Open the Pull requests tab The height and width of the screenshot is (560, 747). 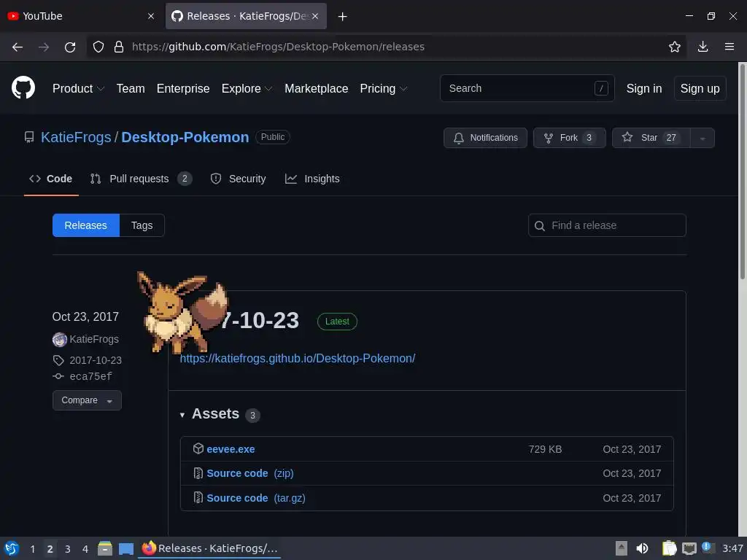click(141, 179)
